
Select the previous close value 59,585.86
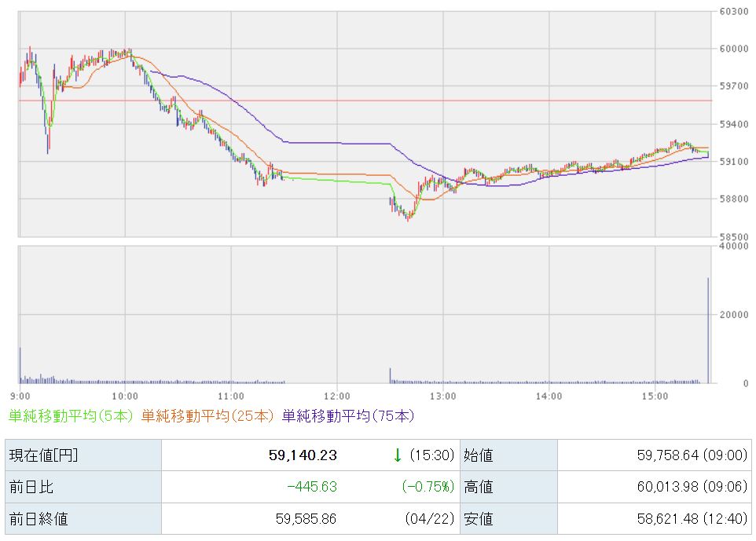pyautogui.click(x=304, y=518)
